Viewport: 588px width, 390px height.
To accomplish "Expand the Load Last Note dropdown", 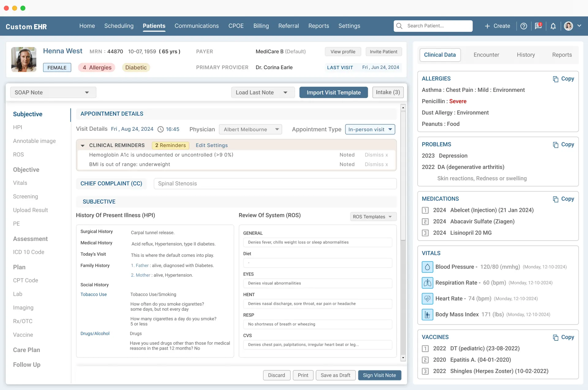I will (262, 92).
